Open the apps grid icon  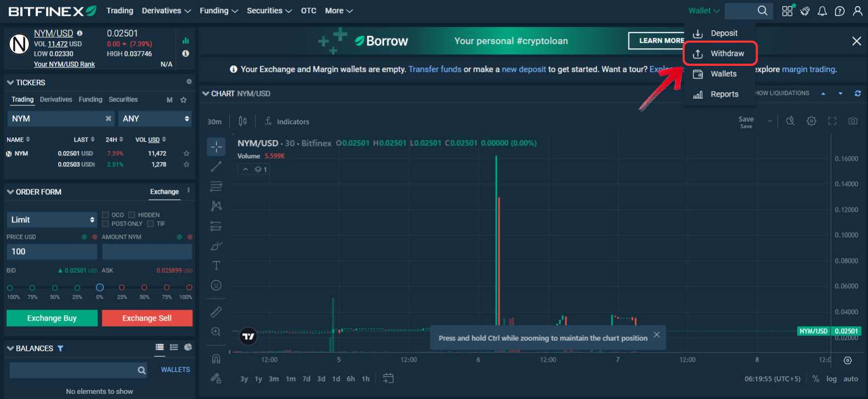pyautogui.click(x=788, y=10)
